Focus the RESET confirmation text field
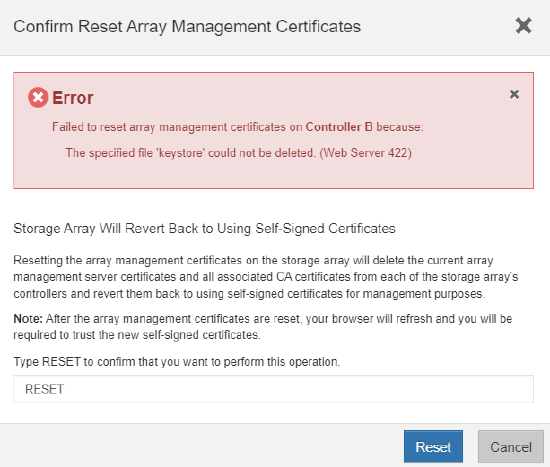 (273, 389)
